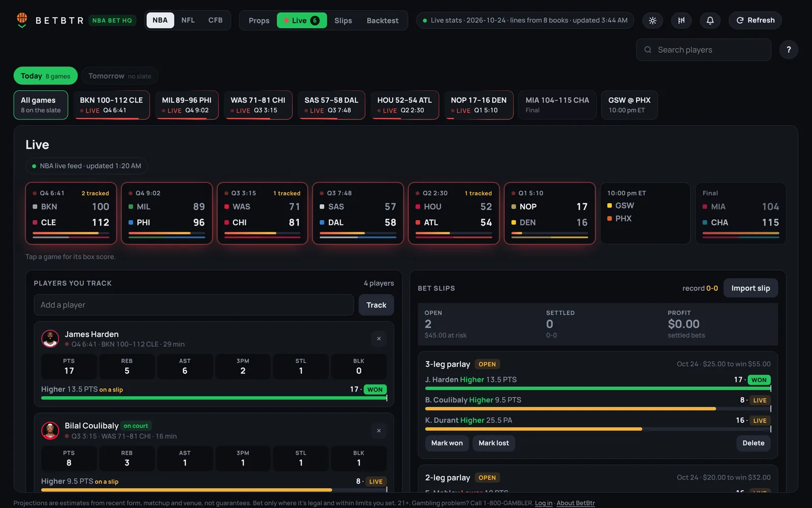This screenshot has width=812, height=508.
Task: Filter to MIA 104-115 CHA final chip
Action: (x=557, y=105)
